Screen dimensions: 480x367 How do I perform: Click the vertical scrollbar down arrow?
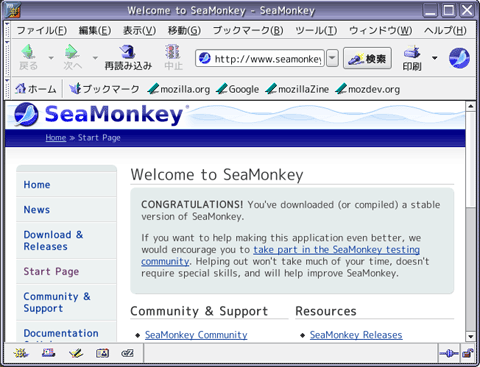(x=471, y=336)
